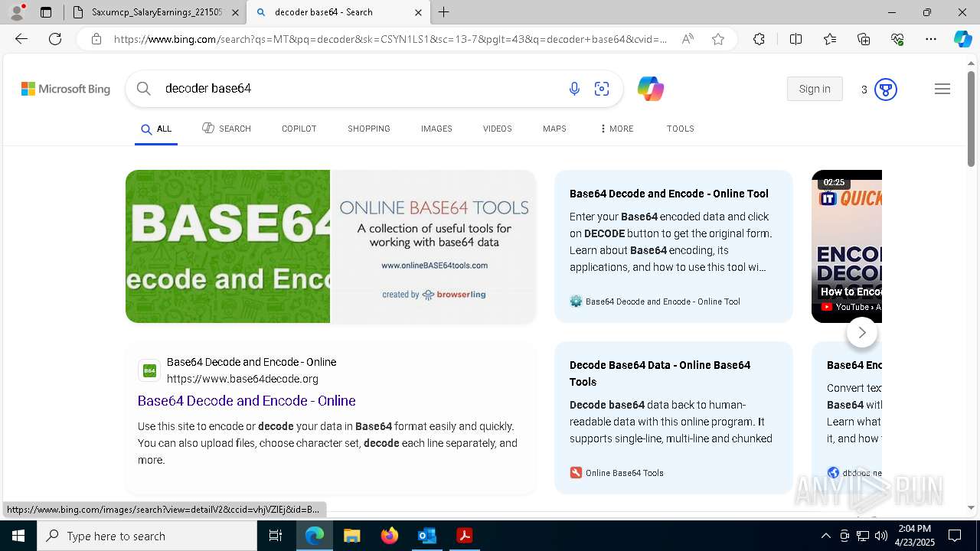Screen dimensions: 980x551
Task: Open Base64 Decode and Encode - Online result link
Action: pyautogui.click(x=247, y=401)
